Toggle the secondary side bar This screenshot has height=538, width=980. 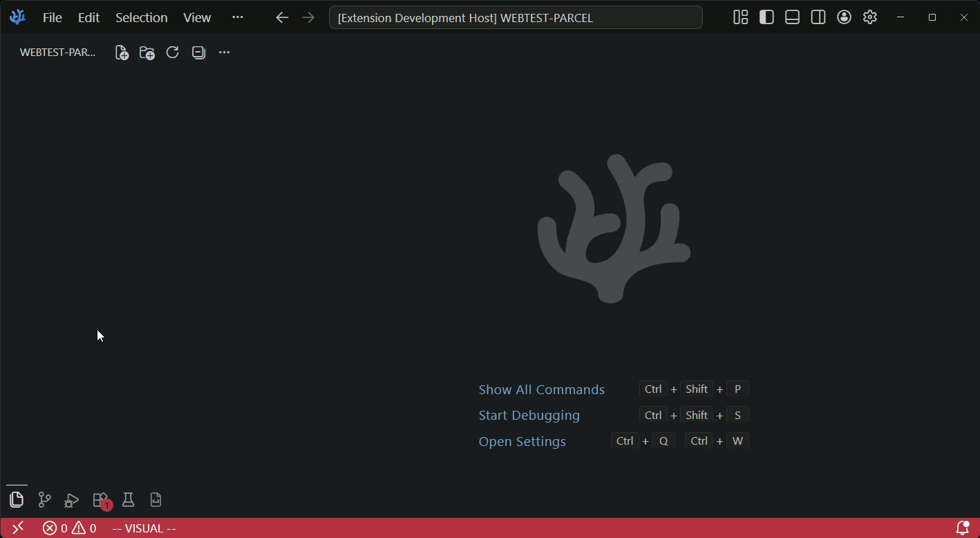(818, 17)
